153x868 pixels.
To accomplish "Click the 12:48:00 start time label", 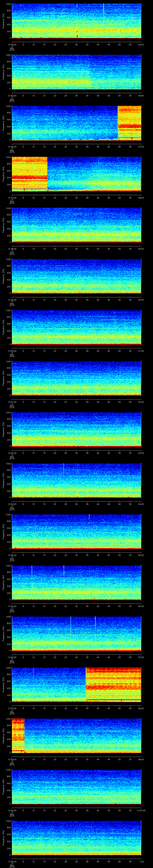I will (x=12, y=249).
